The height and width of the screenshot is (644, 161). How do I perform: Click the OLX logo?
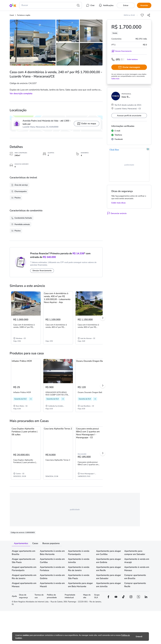coord(13,5)
